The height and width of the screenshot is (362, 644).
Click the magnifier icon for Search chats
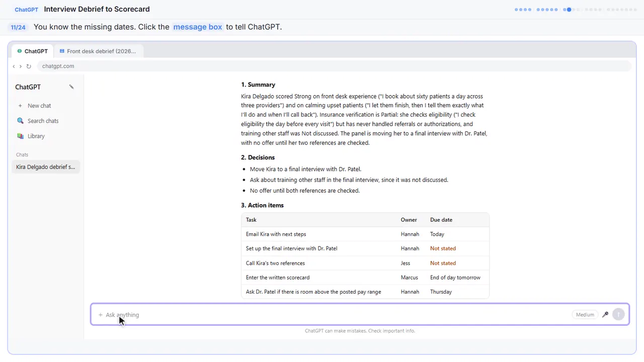(20, 121)
